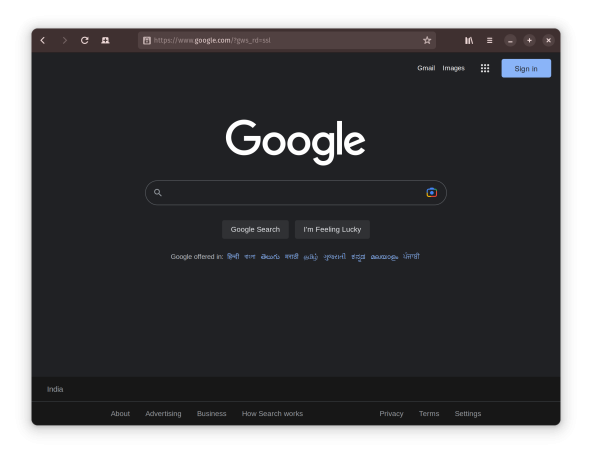
Task: Open the Settings footer menu
Action: pos(468,414)
